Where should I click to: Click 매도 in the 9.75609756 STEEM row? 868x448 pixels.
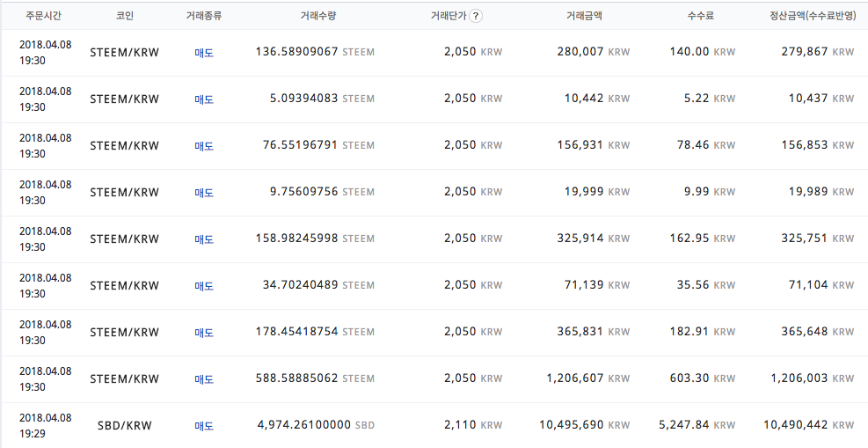pyautogui.click(x=204, y=193)
